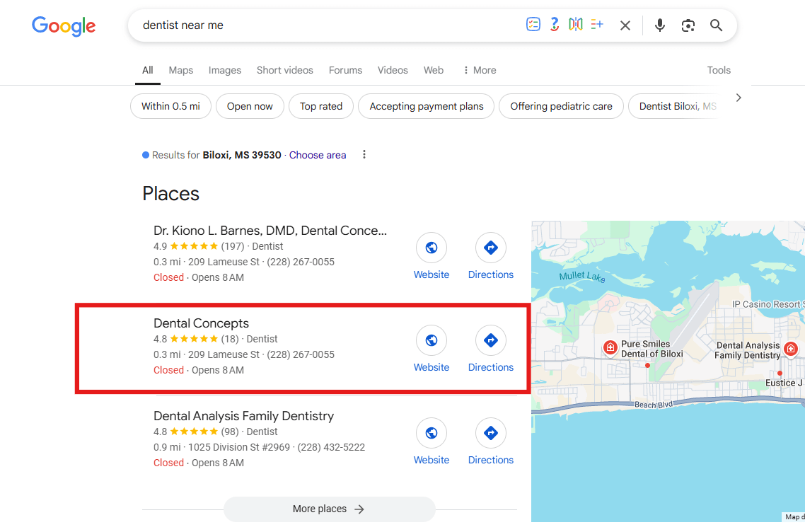805x532 pixels.
Task: Open the Tools menu
Action: pyautogui.click(x=719, y=70)
